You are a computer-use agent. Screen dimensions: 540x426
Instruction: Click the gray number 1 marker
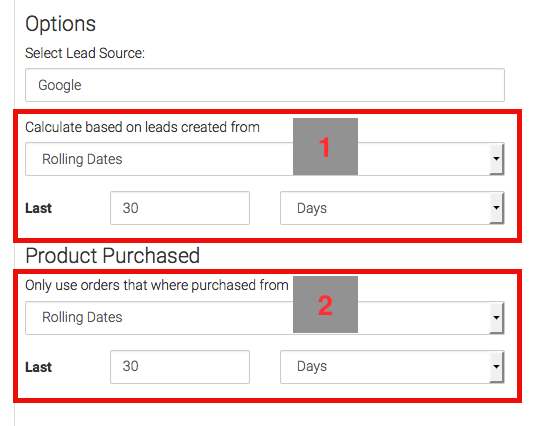coord(325,147)
